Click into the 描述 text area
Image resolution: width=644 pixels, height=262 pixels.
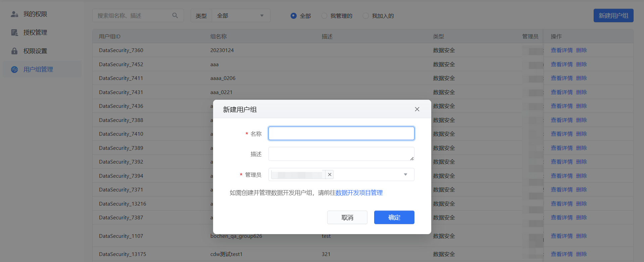tap(341, 154)
